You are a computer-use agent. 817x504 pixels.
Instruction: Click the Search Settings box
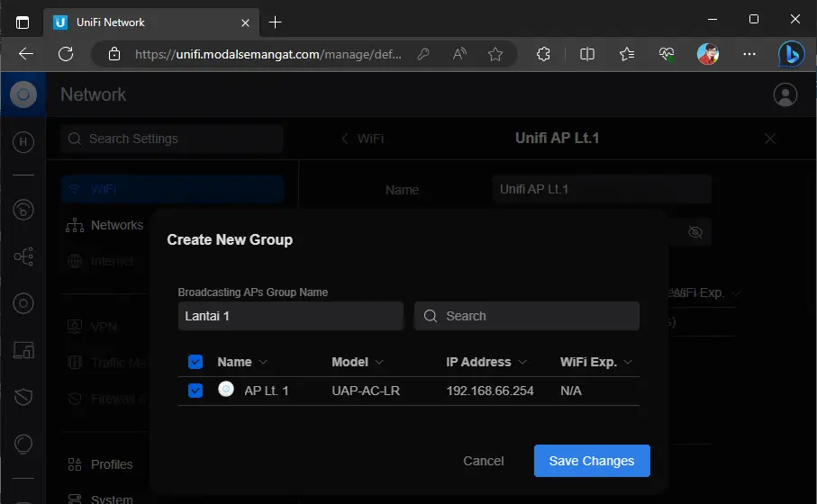(x=172, y=139)
